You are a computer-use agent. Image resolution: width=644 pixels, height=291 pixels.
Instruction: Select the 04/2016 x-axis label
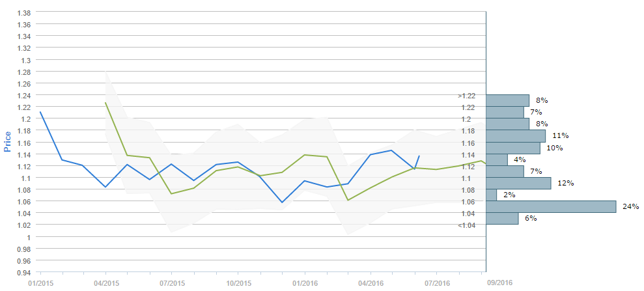(x=371, y=283)
